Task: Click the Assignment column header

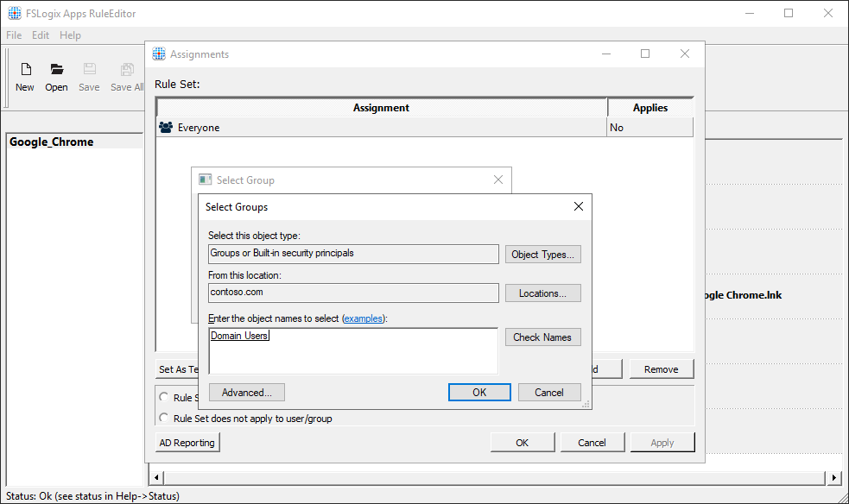Action: tap(381, 108)
